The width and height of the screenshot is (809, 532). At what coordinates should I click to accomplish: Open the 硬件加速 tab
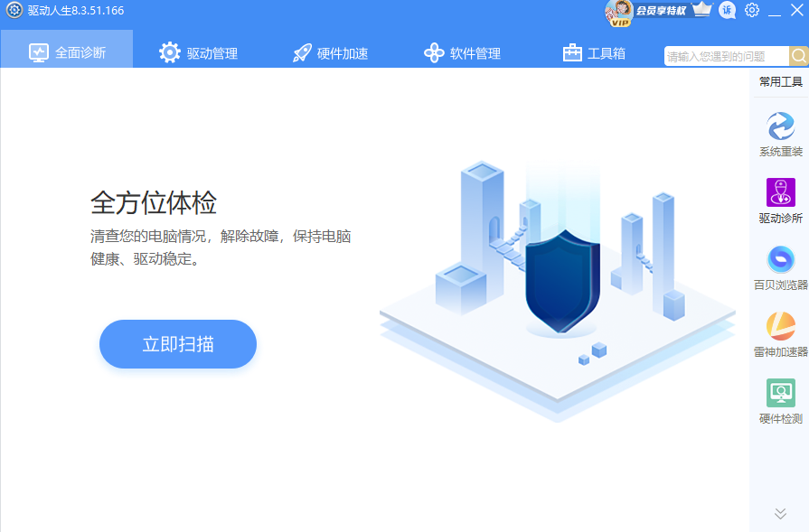coord(330,53)
